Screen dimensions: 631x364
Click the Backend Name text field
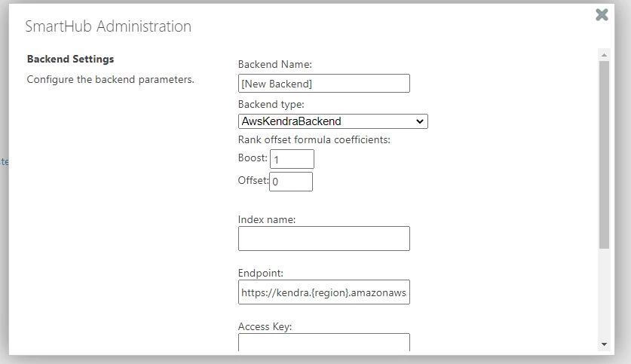(x=323, y=84)
